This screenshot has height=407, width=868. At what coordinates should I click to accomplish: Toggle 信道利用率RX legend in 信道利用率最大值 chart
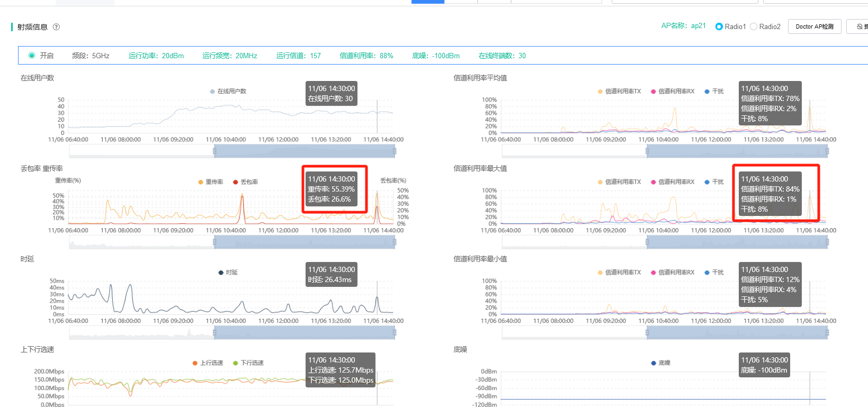pyautogui.click(x=673, y=182)
